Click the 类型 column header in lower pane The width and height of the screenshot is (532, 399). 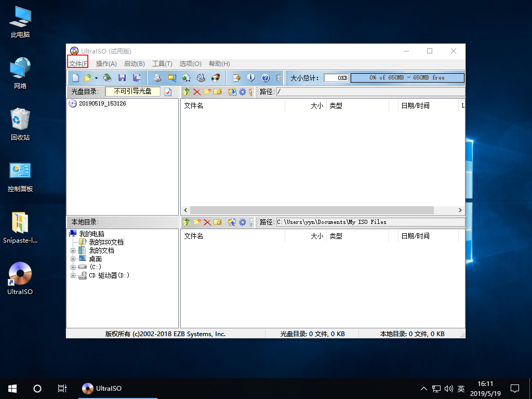pos(357,236)
